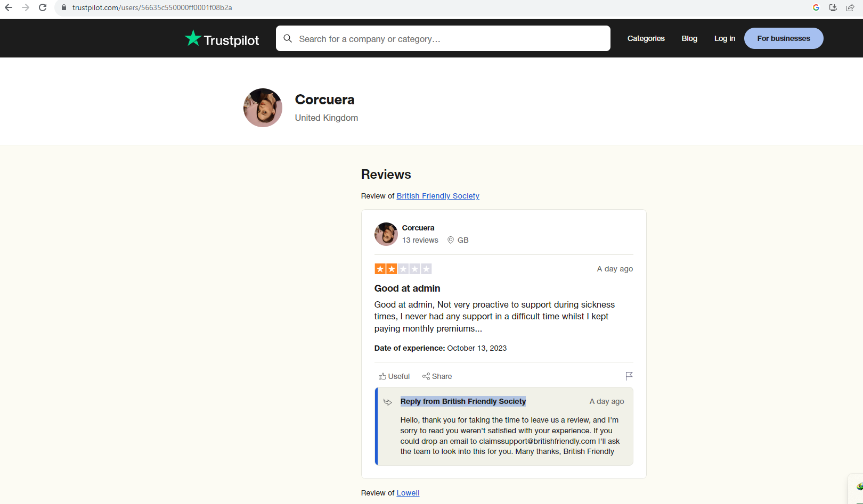Open the British Friendly Society link
Image resolution: width=863 pixels, height=504 pixels.
click(x=437, y=196)
